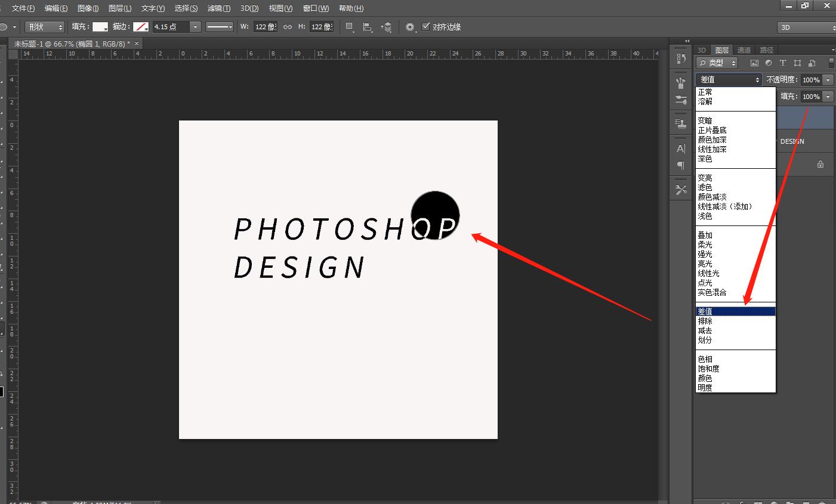The width and height of the screenshot is (836, 504).
Task: Uncheck the 对齐边缘 checkbox
Action: (425, 27)
